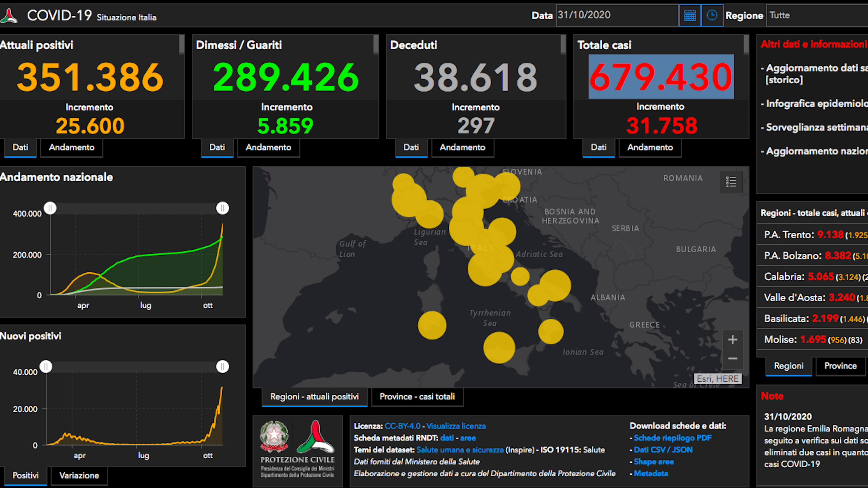
Task: Click the clock time icon
Action: (712, 15)
